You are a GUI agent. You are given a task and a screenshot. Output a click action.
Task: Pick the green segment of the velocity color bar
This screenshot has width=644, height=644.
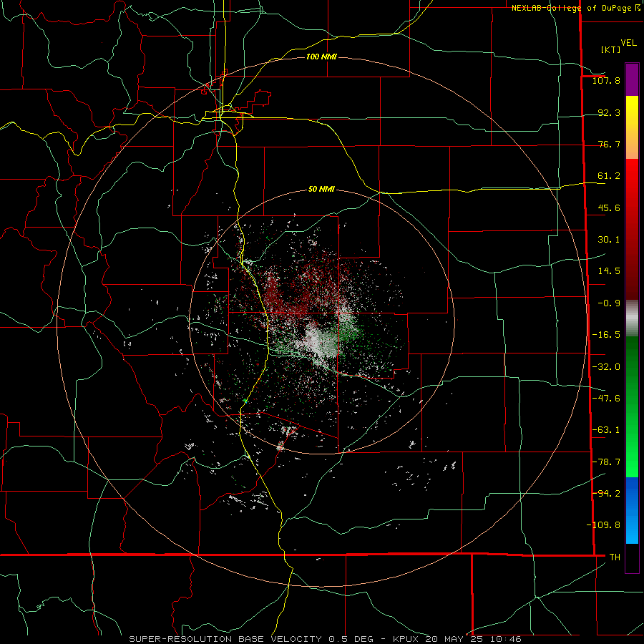click(x=632, y=406)
